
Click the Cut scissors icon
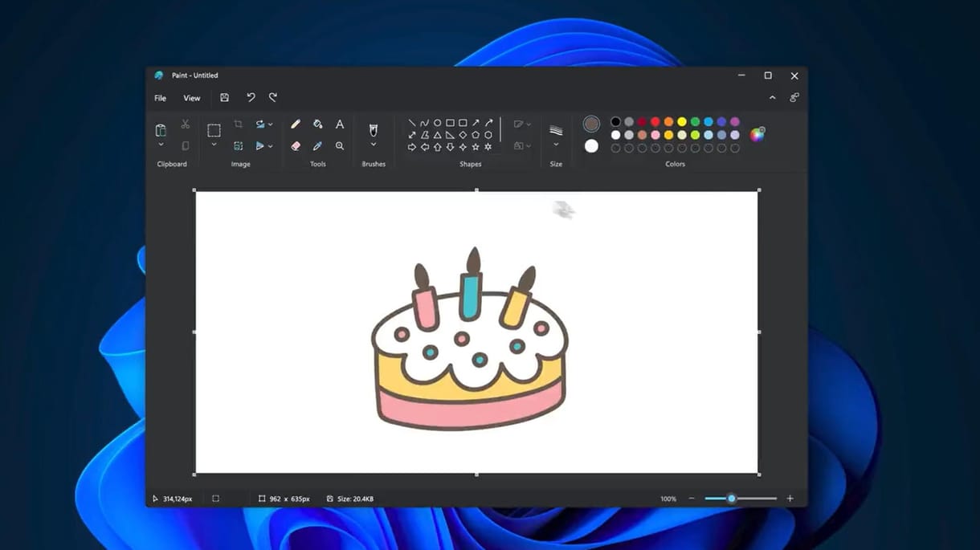186,124
